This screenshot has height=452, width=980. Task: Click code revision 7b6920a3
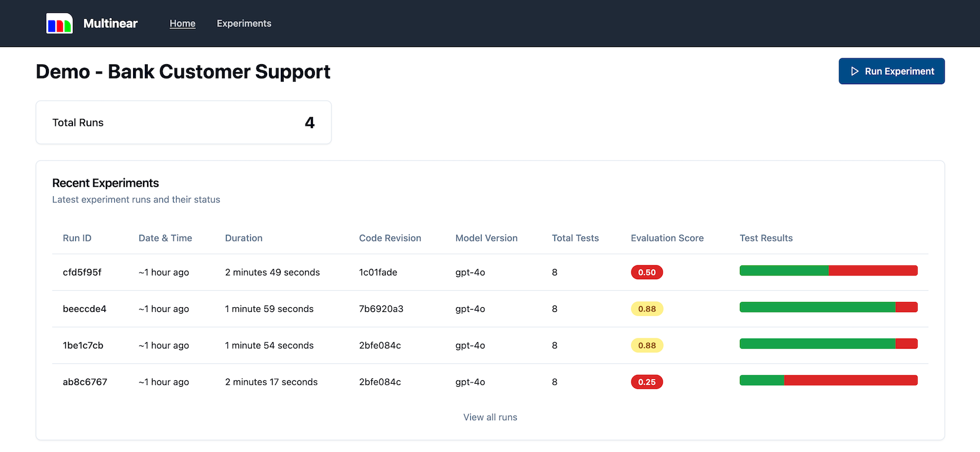coord(381,309)
